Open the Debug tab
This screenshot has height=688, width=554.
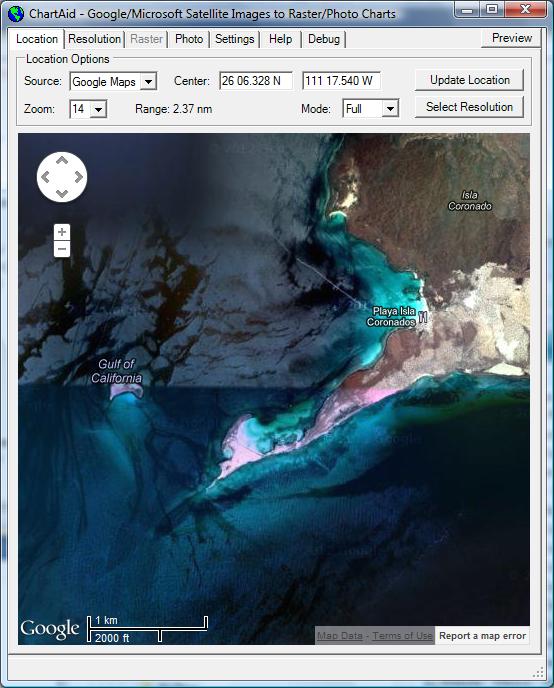[324, 39]
